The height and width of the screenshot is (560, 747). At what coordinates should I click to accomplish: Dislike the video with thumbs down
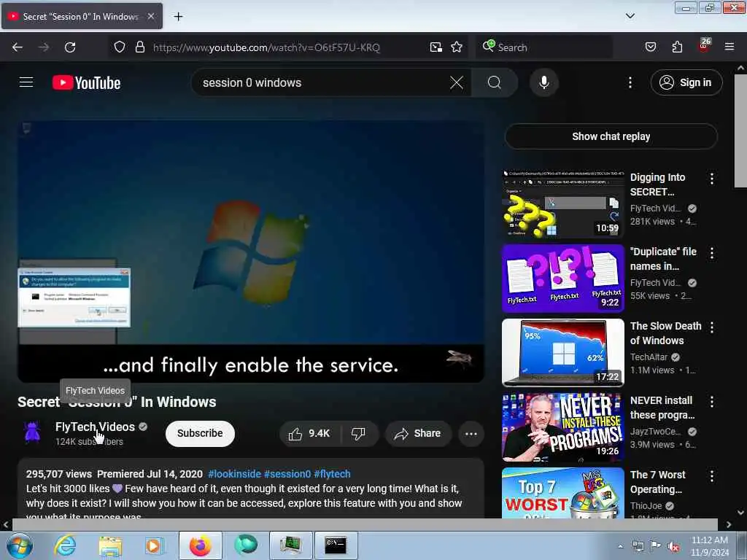click(358, 433)
